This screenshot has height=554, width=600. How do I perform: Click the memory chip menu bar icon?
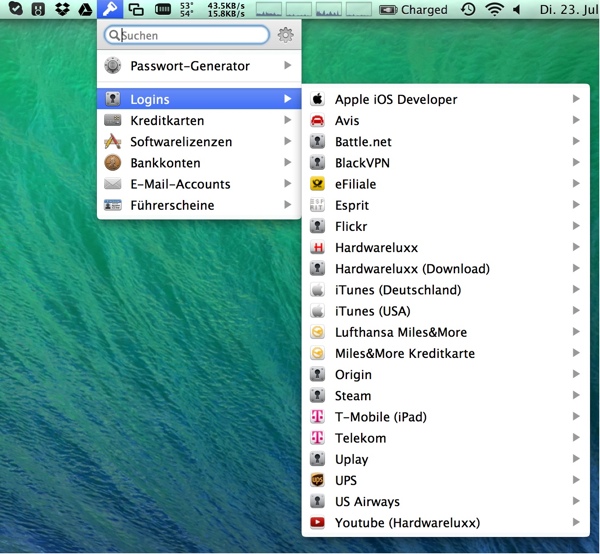click(163, 9)
